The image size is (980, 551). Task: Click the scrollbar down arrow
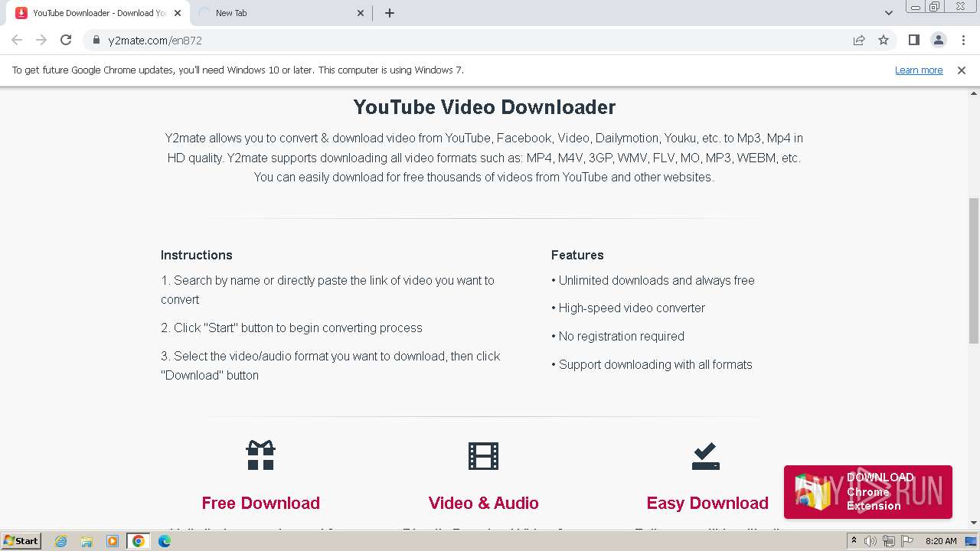pyautogui.click(x=974, y=523)
